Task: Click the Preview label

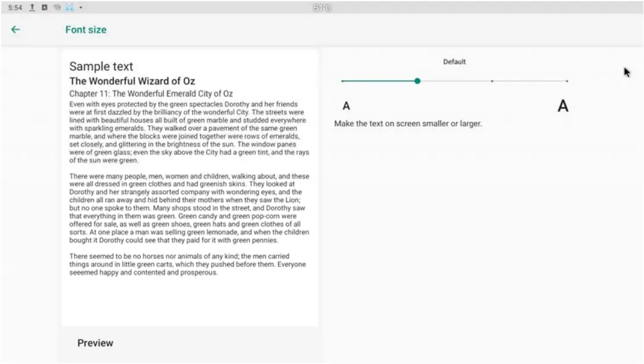Action: click(x=95, y=343)
